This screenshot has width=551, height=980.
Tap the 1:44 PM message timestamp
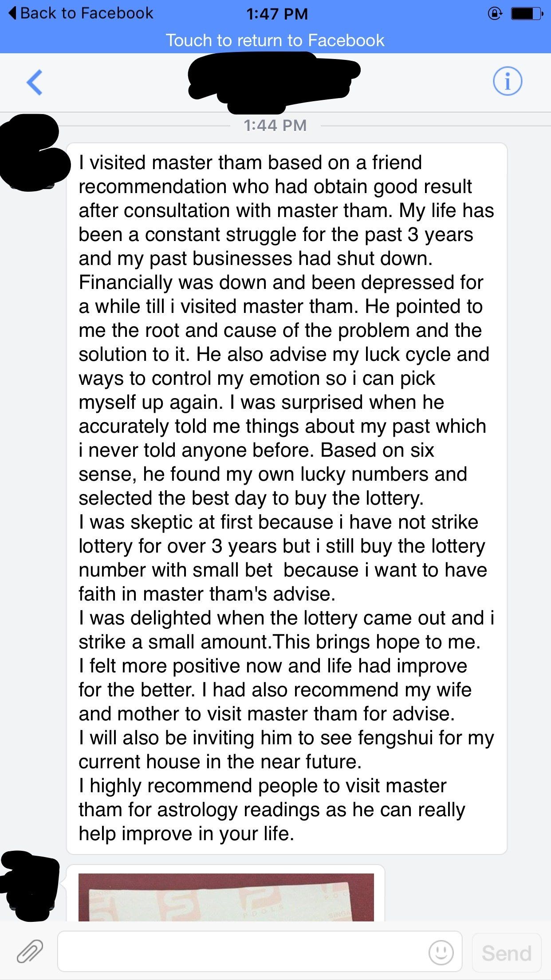(x=275, y=126)
